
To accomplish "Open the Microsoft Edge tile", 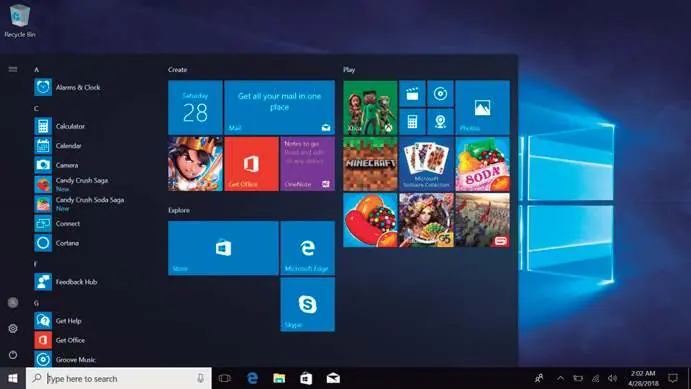I will (x=308, y=248).
